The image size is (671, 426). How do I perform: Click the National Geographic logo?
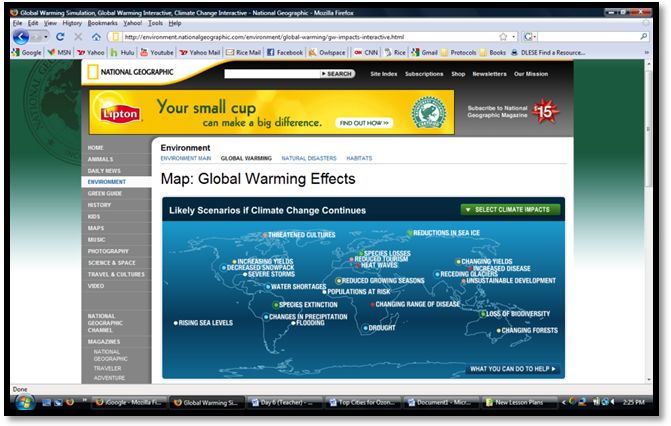pyautogui.click(x=130, y=72)
